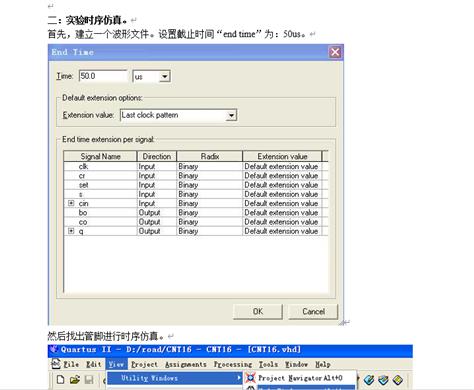Click the Open folder icon in Quartus toolbar

click(75, 379)
